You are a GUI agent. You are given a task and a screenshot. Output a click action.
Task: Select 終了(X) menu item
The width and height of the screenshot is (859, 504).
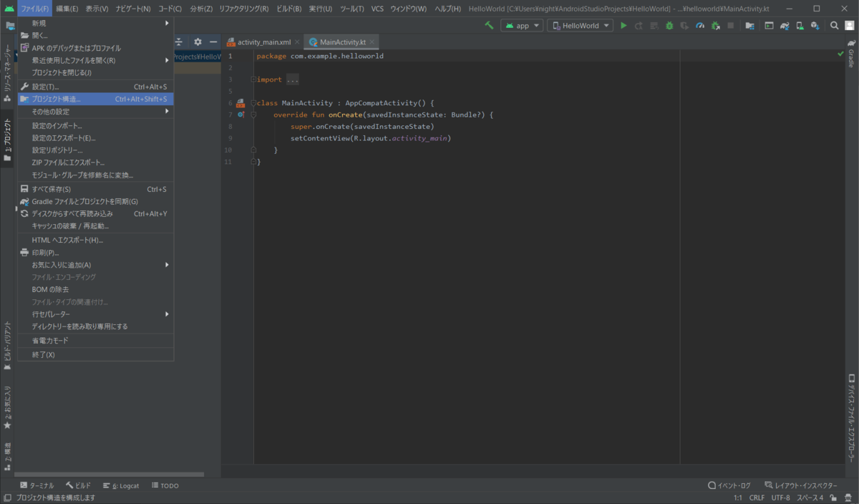click(96, 354)
